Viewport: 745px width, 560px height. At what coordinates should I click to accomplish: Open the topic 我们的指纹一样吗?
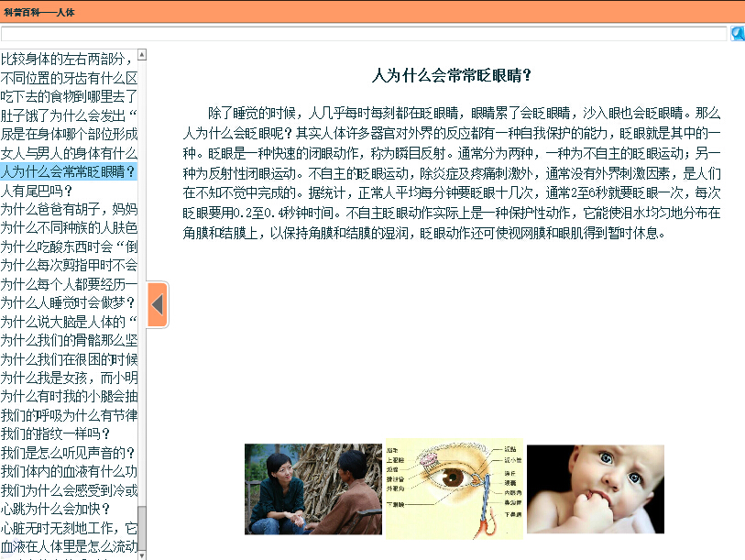[55, 434]
